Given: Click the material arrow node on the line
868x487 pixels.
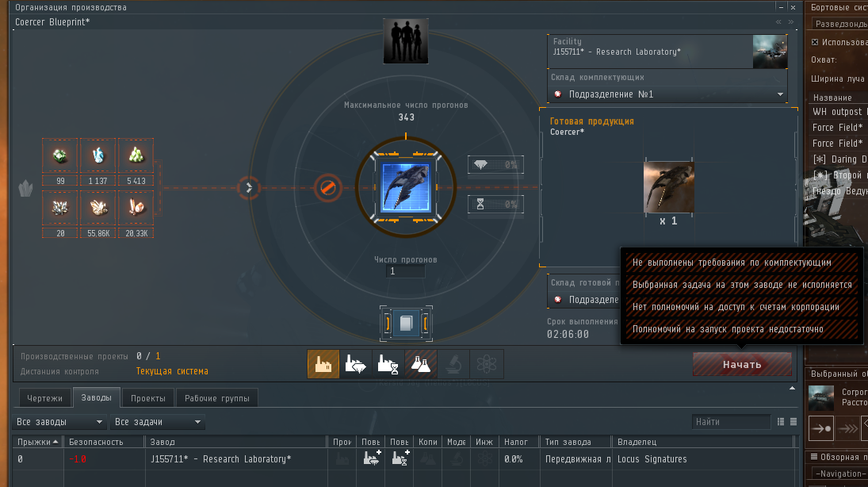Looking at the screenshot, I should [x=249, y=188].
